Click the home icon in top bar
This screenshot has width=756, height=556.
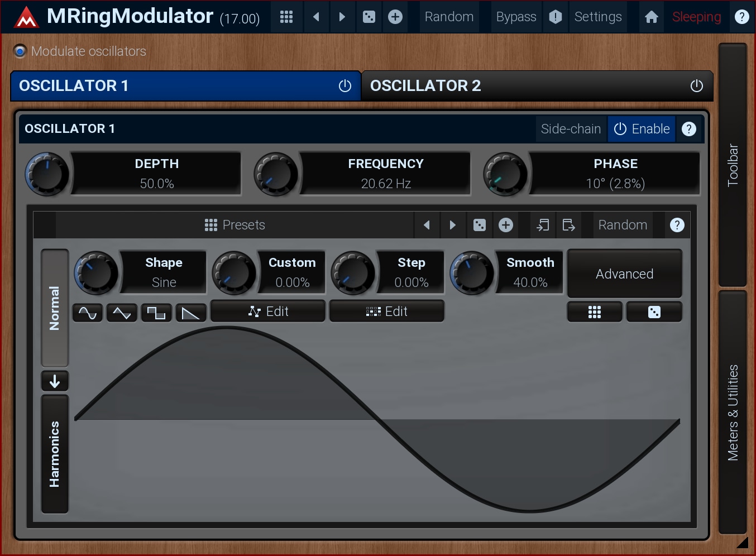point(651,17)
